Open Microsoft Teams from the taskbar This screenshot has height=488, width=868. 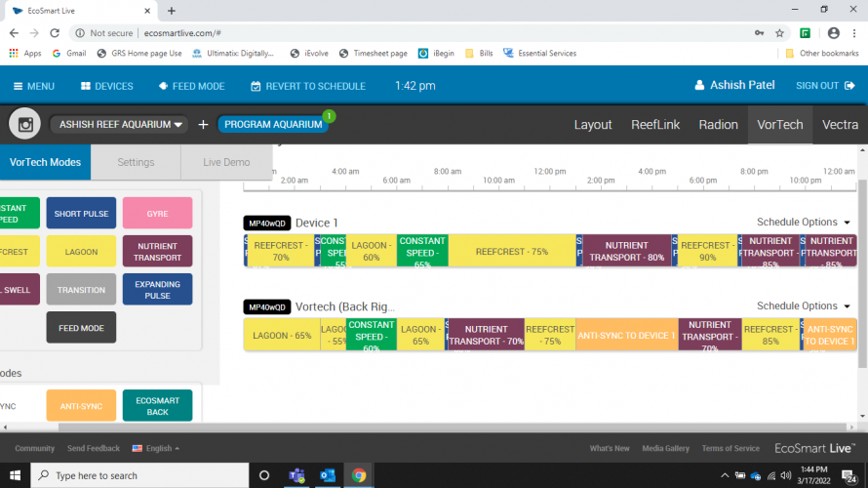(x=296, y=475)
